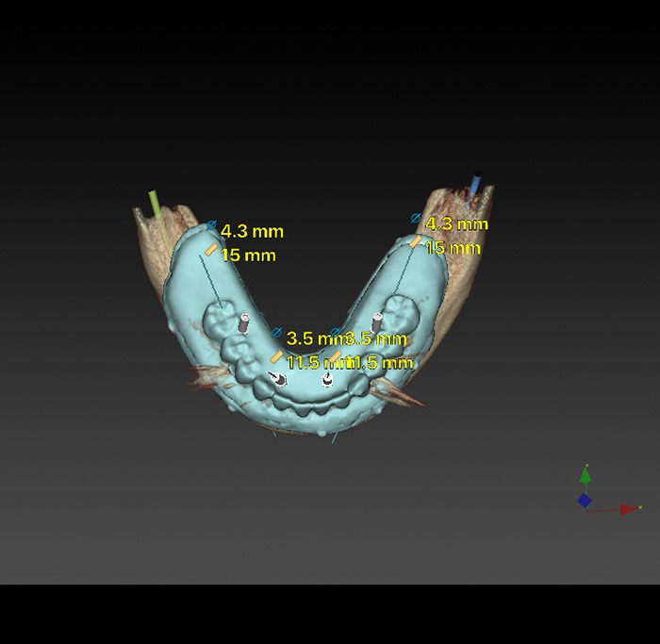Click the blue Z axis diamond on the gizmo
The height and width of the screenshot is (644, 660).
click(585, 501)
